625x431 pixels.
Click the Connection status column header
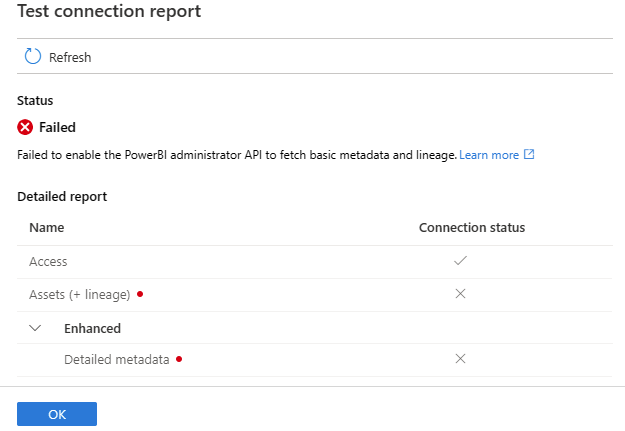471,227
